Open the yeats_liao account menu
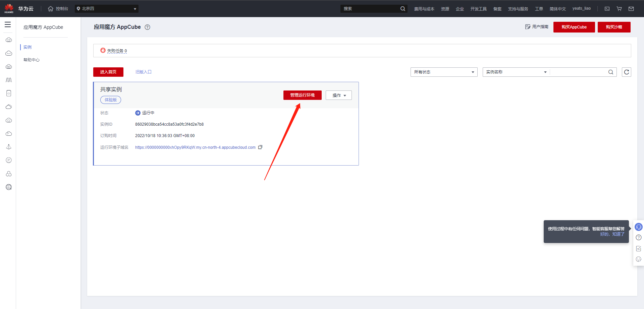Screen dimensions: 644x309 581,8
